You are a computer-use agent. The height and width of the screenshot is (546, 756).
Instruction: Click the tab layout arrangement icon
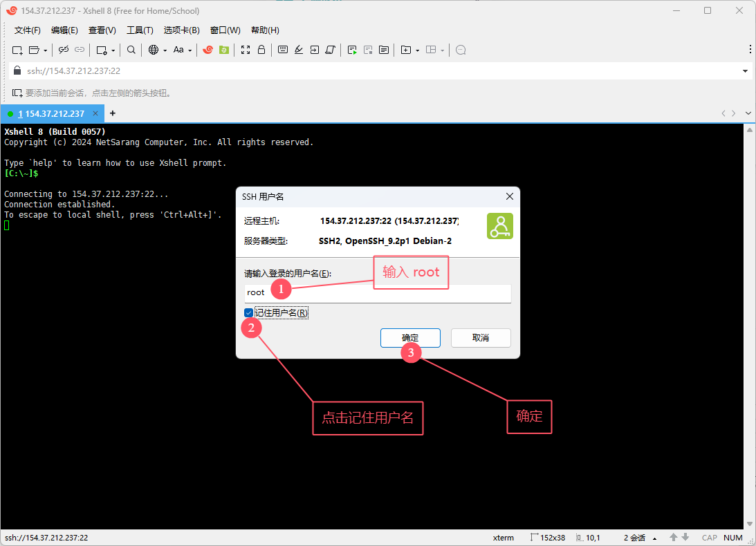pyautogui.click(x=431, y=50)
